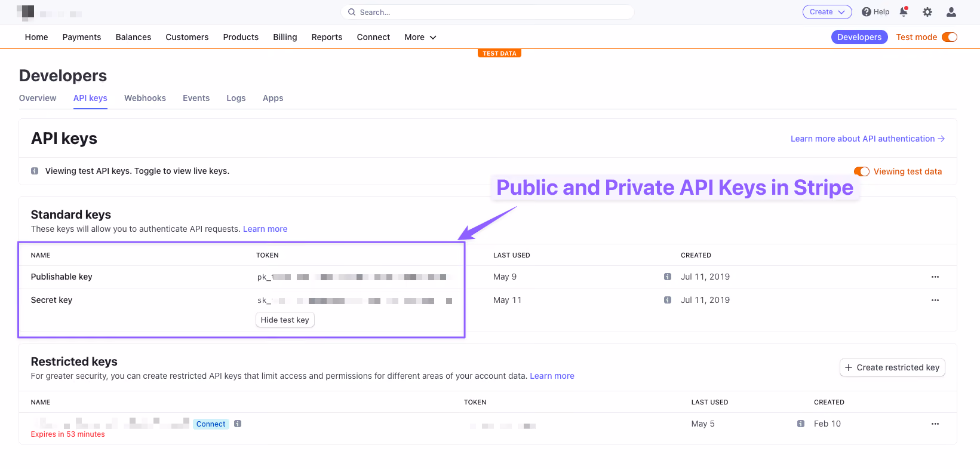Open the settings gear icon
Image resolution: width=980 pixels, height=469 pixels.
[x=927, y=12]
